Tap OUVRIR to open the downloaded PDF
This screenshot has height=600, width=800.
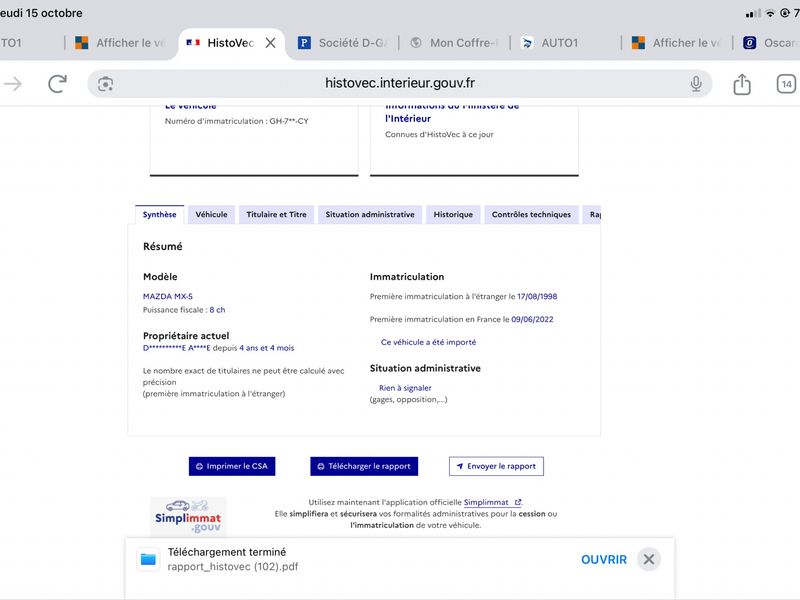pyautogui.click(x=604, y=560)
